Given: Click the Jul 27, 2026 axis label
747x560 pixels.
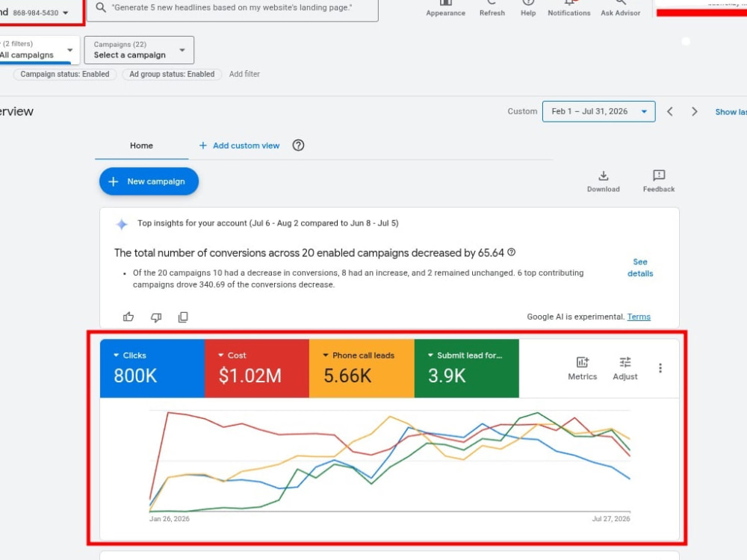Looking at the screenshot, I should (611, 519).
